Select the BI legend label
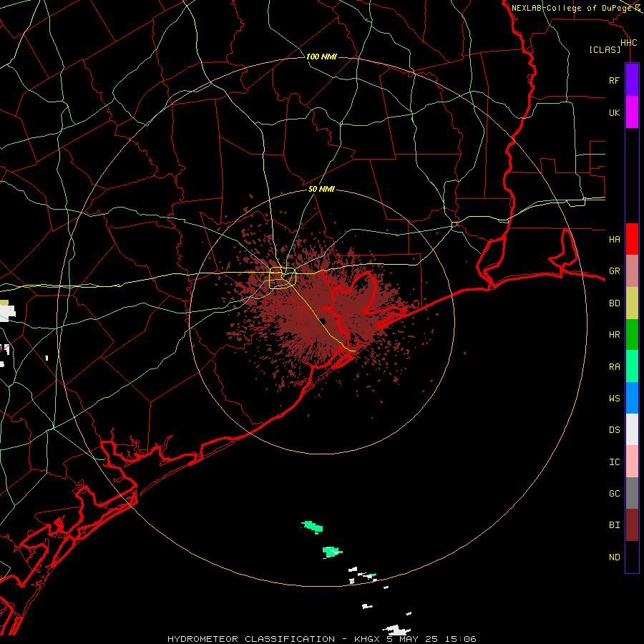 tap(614, 525)
